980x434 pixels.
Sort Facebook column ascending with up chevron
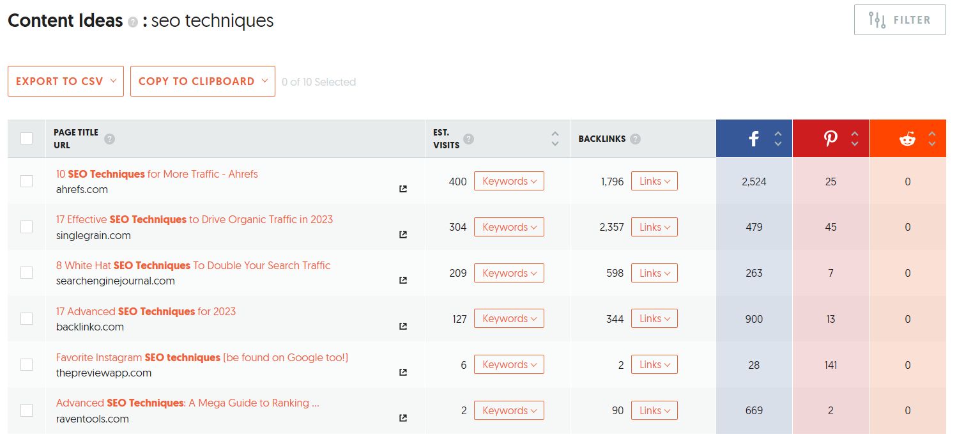pos(779,133)
